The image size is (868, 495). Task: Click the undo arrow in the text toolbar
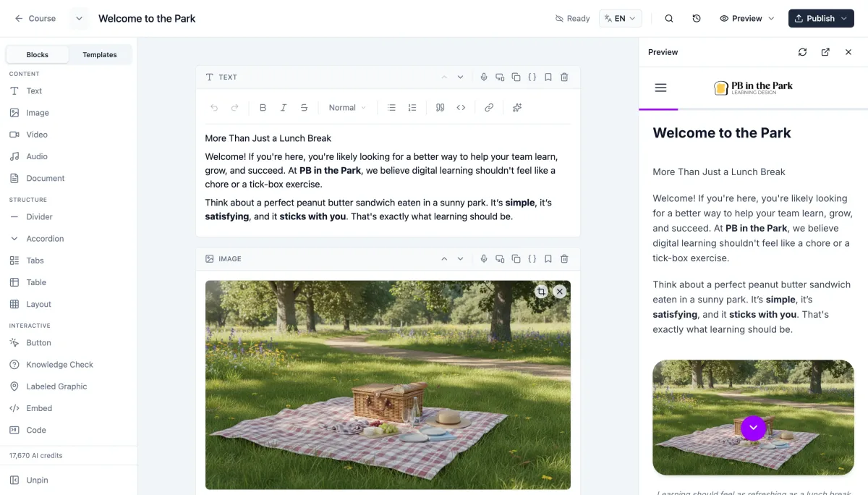coord(214,107)
